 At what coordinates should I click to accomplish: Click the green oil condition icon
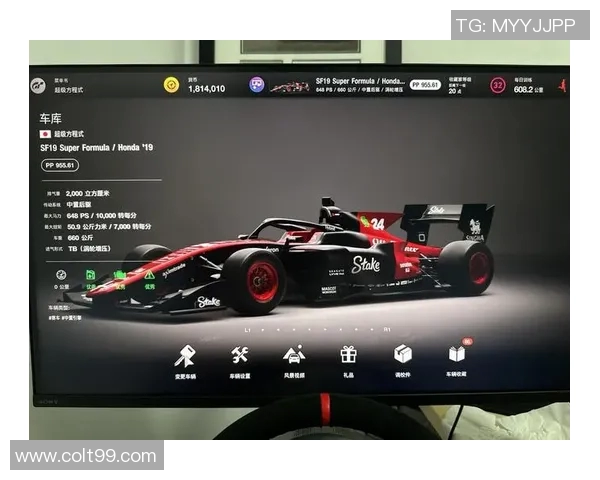coord(91,274)
